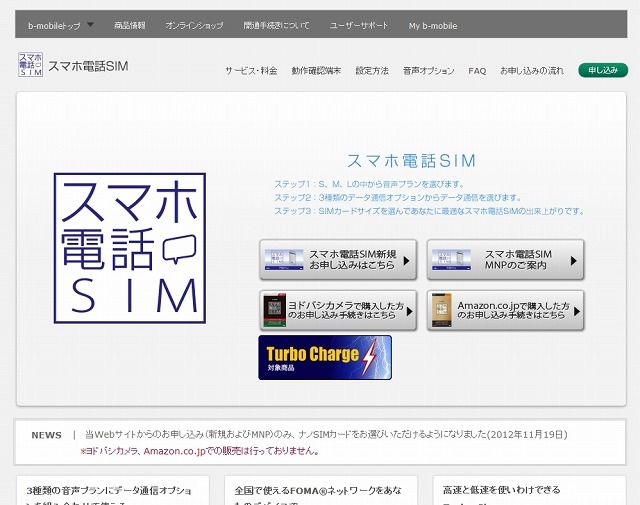This screenshot has width=640, height=505.
Task: Go to 設定方法 page link
Action: (372, 71)
